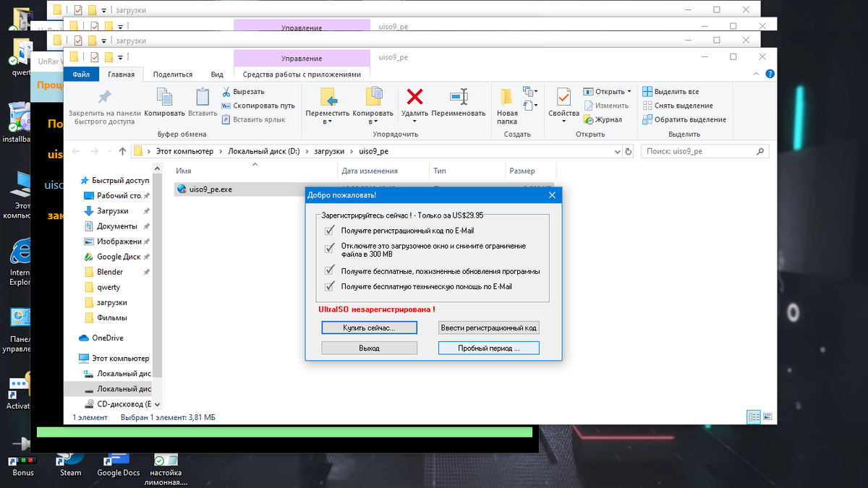868x488 pixels.
Task: Click the Переименовать icon
Action: pyautogui.click(x=459, y=97)
